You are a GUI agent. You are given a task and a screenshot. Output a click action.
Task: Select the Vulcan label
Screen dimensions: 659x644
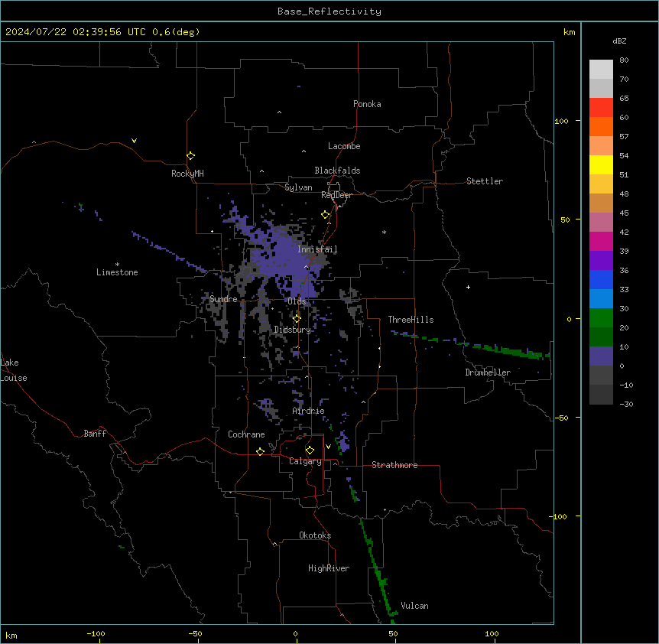click(x=414, y=606)
